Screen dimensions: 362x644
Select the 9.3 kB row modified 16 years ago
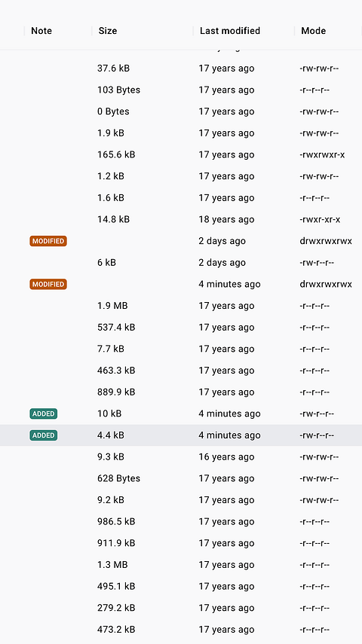[x=181, y=456]
